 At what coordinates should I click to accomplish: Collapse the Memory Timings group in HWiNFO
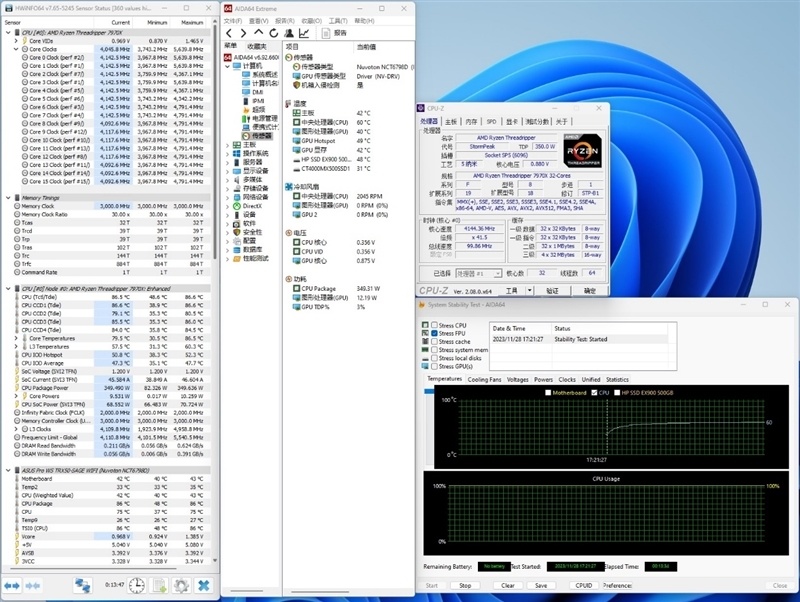[x=6, y=198]
